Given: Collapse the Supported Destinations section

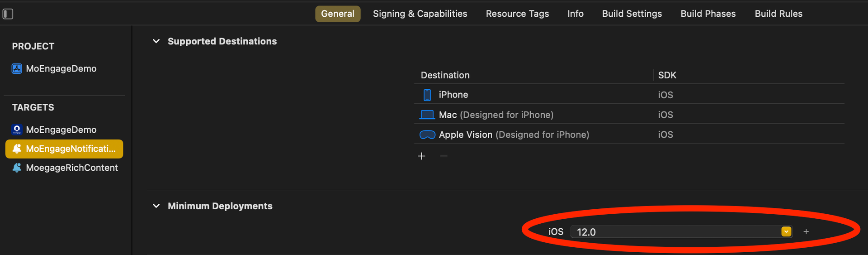Looking at the screenshot, I should click(x=156, y=41).
